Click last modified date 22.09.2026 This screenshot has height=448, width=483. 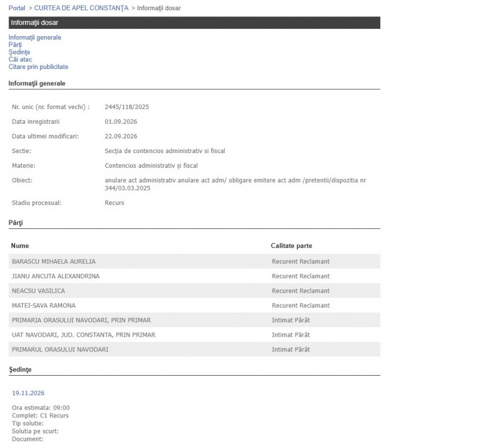[x=121, y=136]
